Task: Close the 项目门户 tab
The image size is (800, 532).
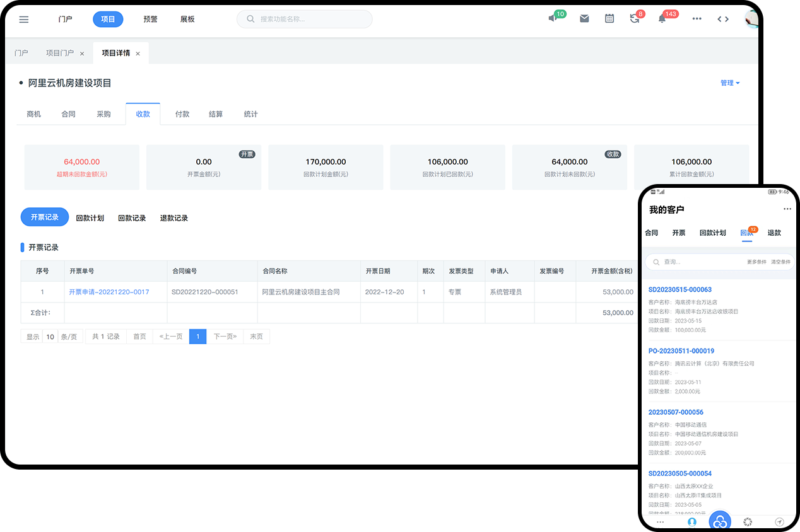Action: pyautogui.click(x=82, y=54)
